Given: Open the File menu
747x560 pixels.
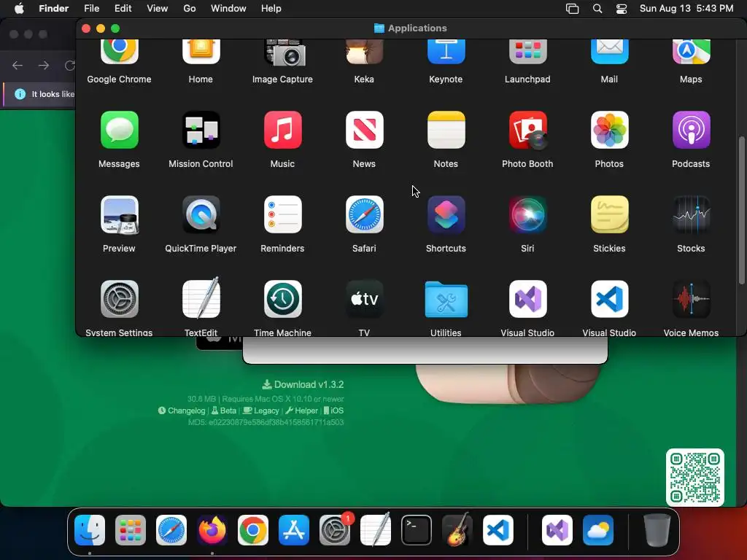Looking at the screenshot, I should coord(91,9).
